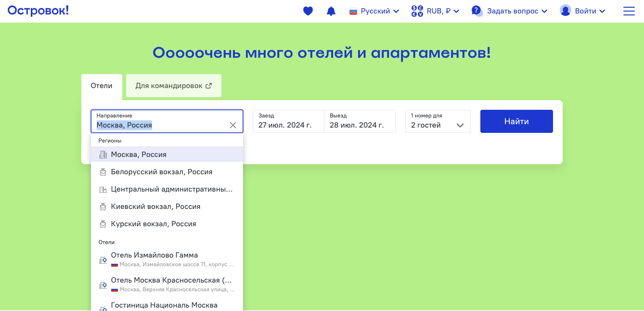Select suggestion Курский вокзал, Россия
The image size is (644, 311).
pyautogui.click(x=167, y=224)
